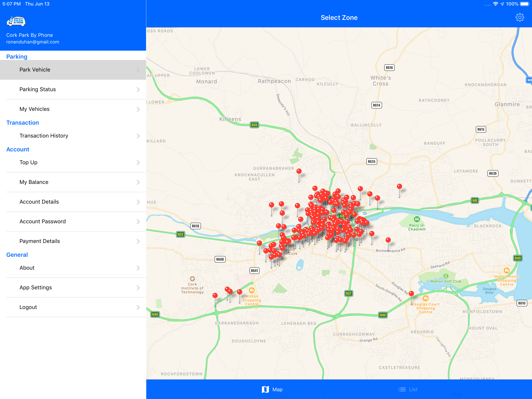
Task: Tap the Douglas Court Shopping Centre icon
Action: pos(425,298)
